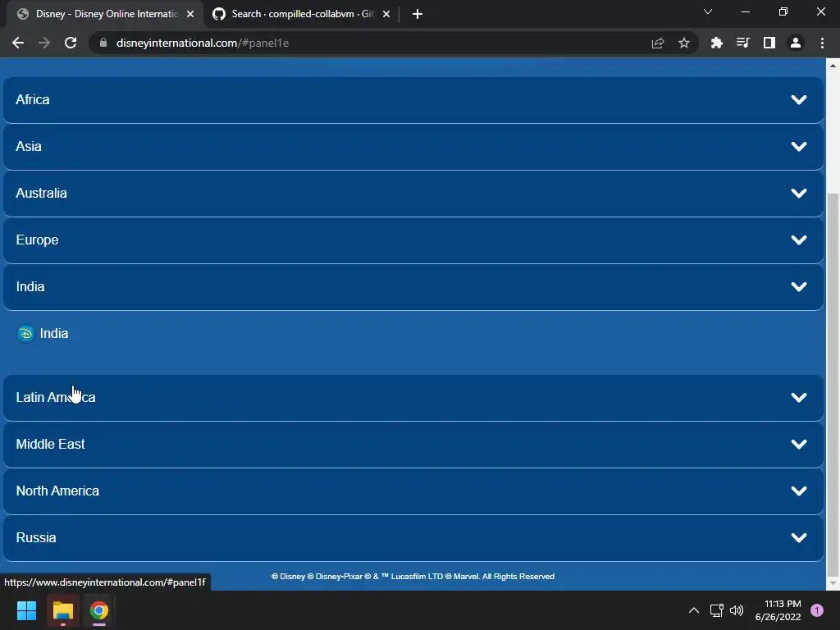The width and height of the screenshot is (840, 630).
Task: Open the notification badge in taskbar corner
Action: pyautogui.click(x=817, y=610)
